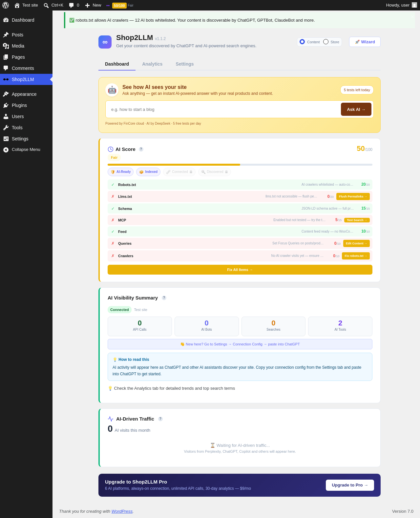420x518 pixels.
Task: Click the Fix All Items button
Action: (240, 270)
